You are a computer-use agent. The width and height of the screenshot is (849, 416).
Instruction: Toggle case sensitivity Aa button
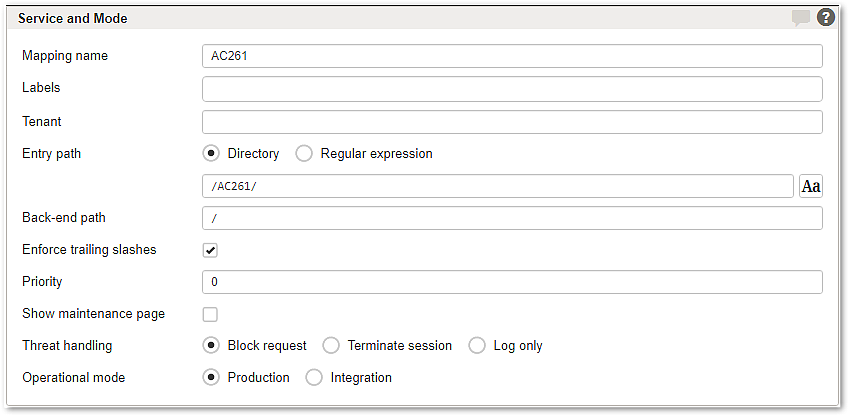[x=811, y=186]
